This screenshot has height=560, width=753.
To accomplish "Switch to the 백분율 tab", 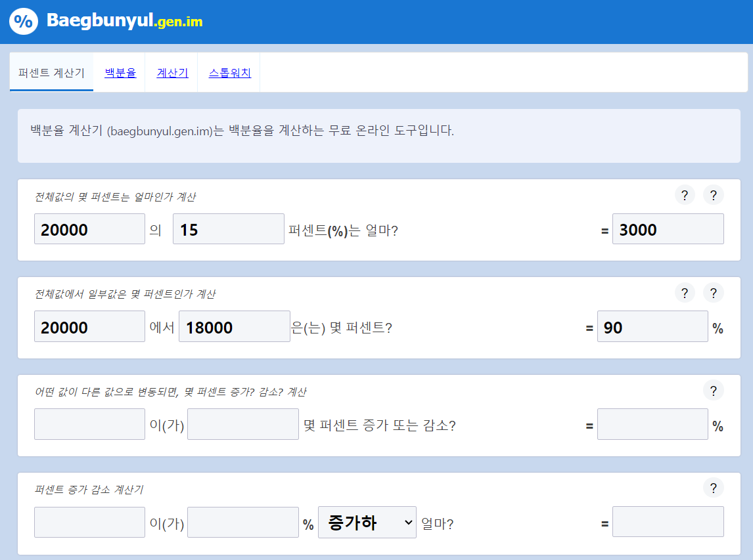I will coord(120,72).
